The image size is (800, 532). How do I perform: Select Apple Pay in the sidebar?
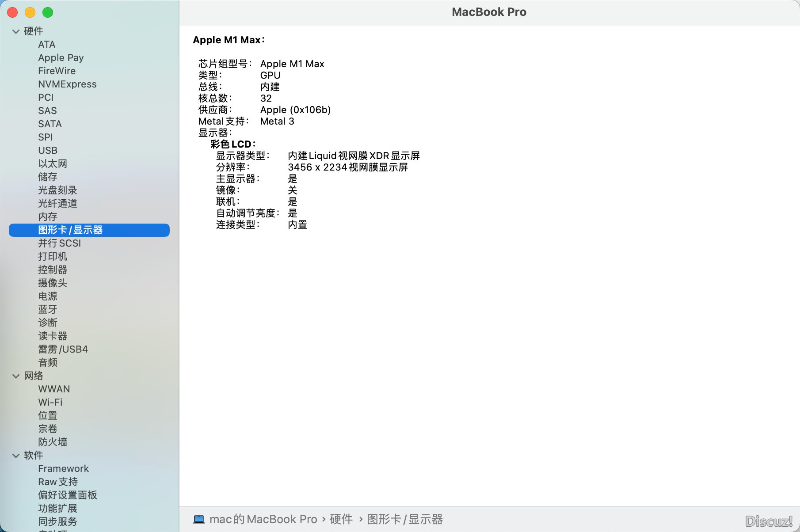pyautogui.click(x=61, y=58)
